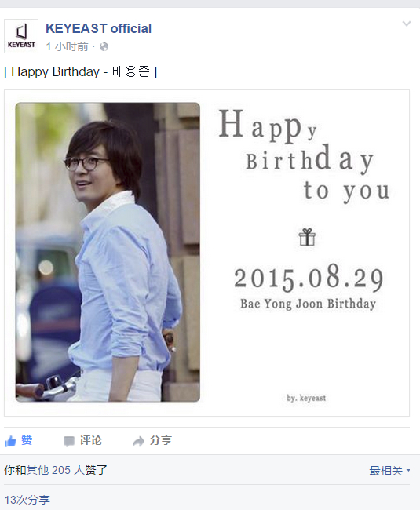Select the 分享 share option

(x=161, y=441)
